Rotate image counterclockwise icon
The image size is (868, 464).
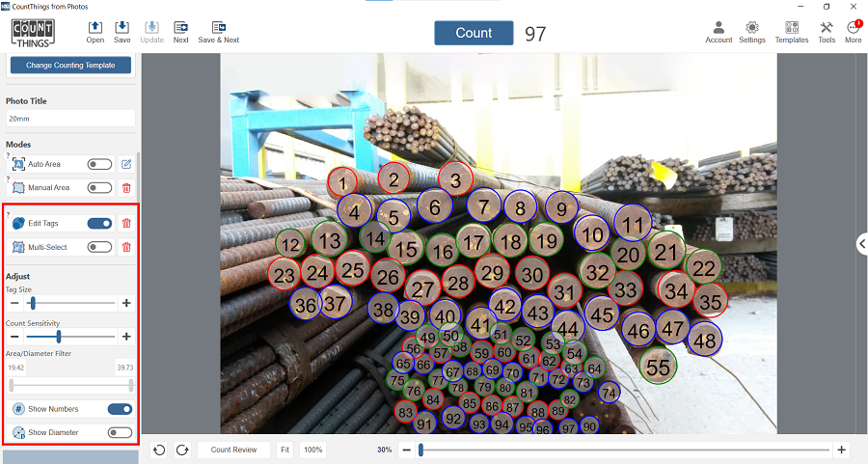160,450
